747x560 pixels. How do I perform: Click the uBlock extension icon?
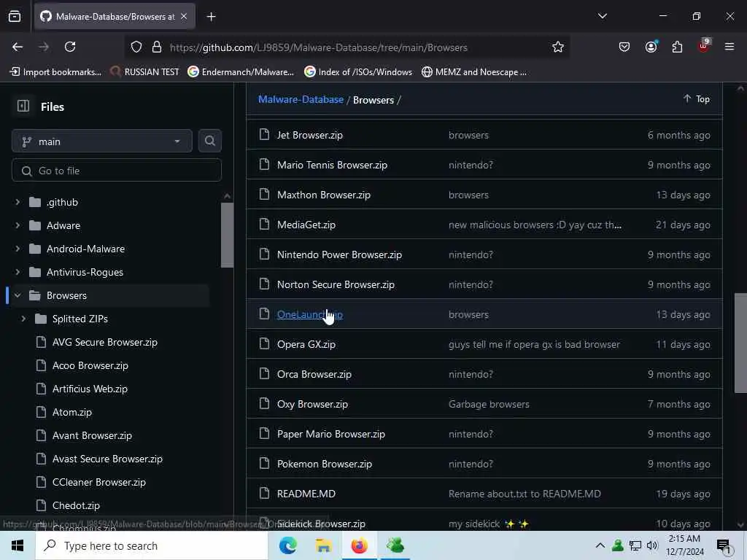[x=704, y=46]
